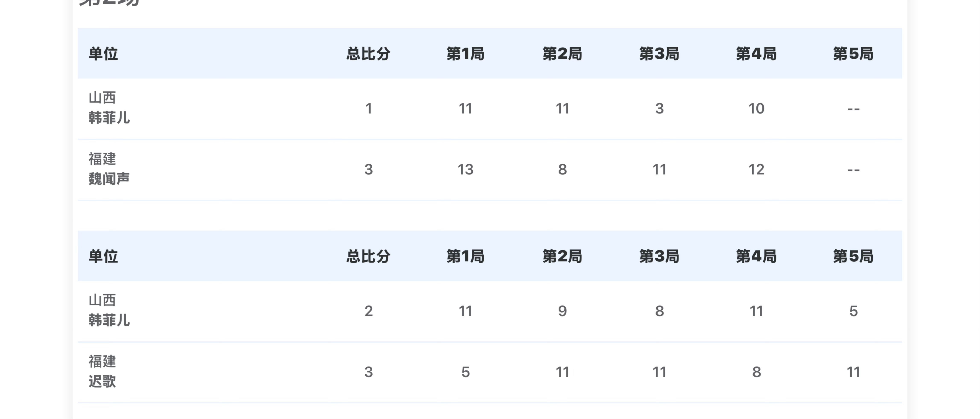Click 魏闻声's 第1局 score of 13
Image resolution: width=980 pixels, height=419 pixels.
(465, 169)
